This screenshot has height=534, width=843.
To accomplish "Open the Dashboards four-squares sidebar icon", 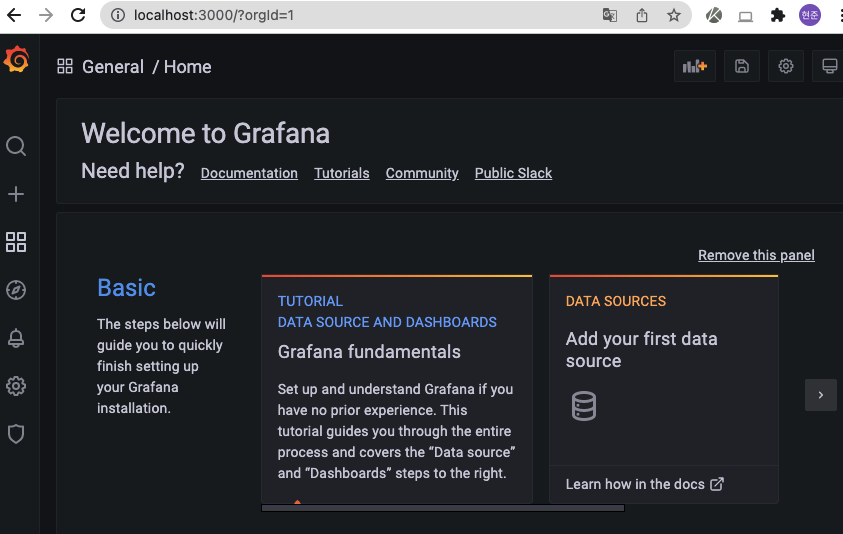I will pyautogui.click(x=16, y=242).
